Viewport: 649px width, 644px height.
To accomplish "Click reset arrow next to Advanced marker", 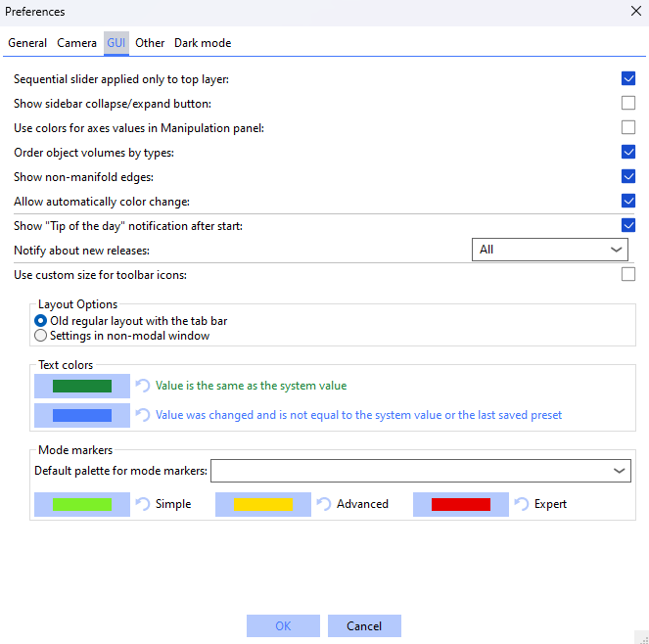I will tap(324, 504).
